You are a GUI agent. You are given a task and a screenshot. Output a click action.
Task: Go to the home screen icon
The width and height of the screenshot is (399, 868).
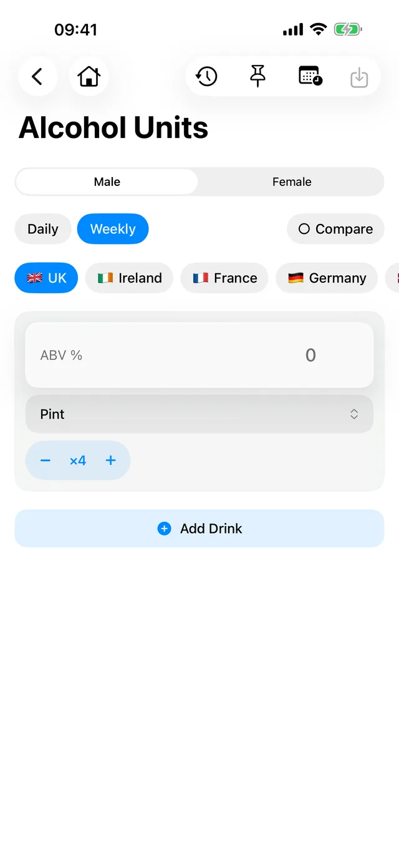coord(89,77)
